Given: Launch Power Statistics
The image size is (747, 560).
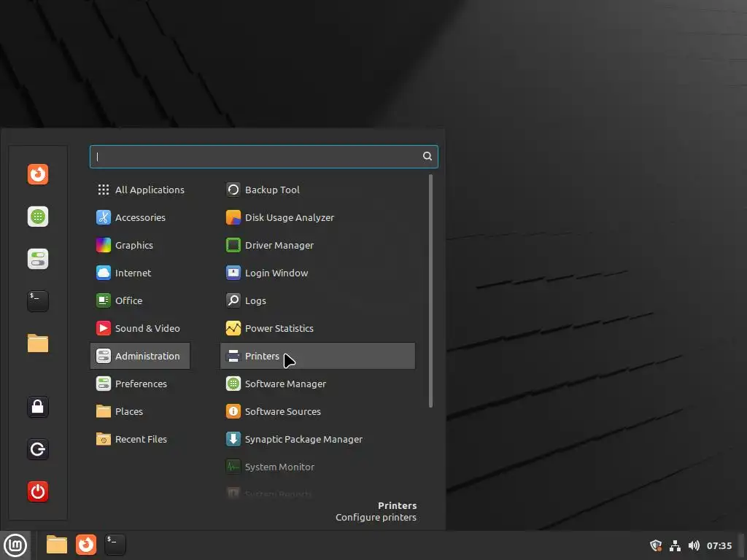Looking at the screenshot, I should 318,328.
